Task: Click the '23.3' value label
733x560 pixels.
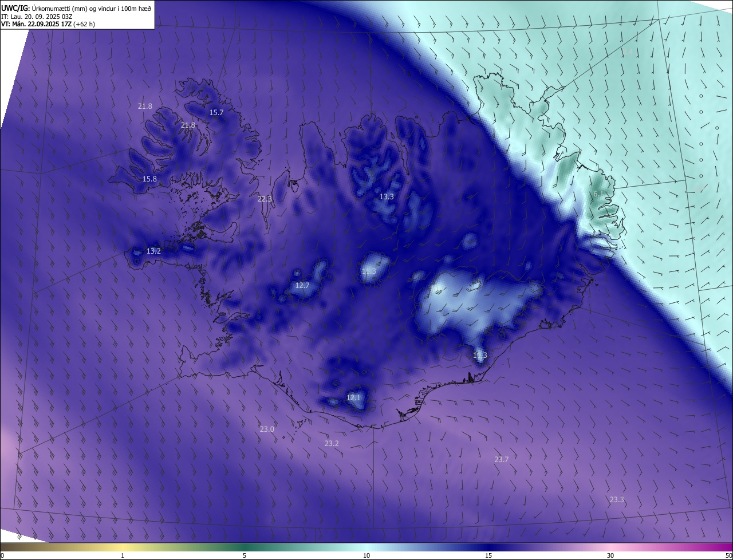Action: (x=617, y=499)
